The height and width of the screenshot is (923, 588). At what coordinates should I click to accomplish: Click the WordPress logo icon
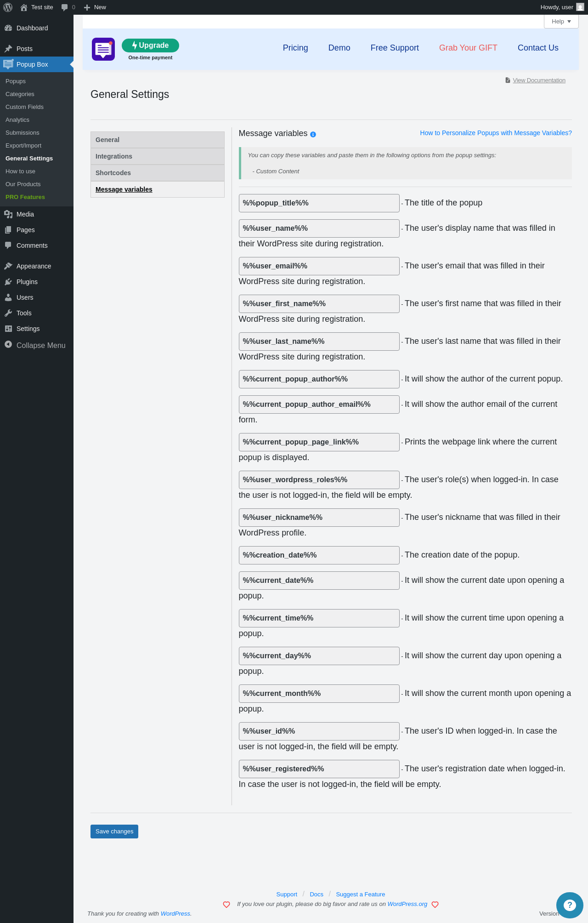click(8, 7)
